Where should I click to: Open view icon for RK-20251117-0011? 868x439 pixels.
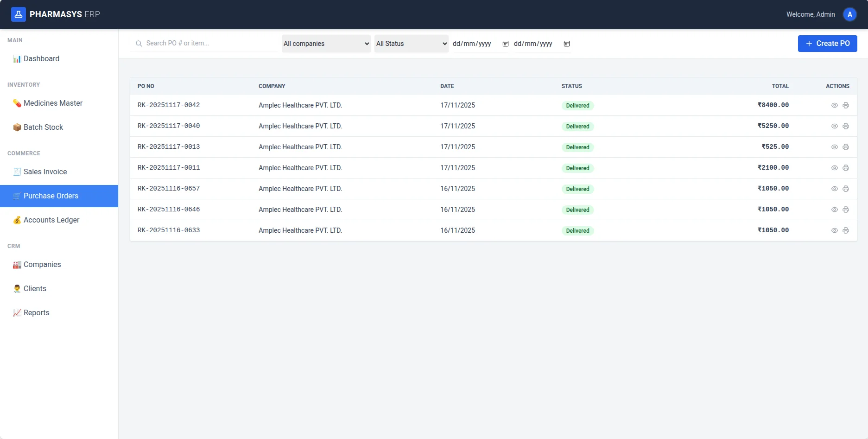pos(834,168)
